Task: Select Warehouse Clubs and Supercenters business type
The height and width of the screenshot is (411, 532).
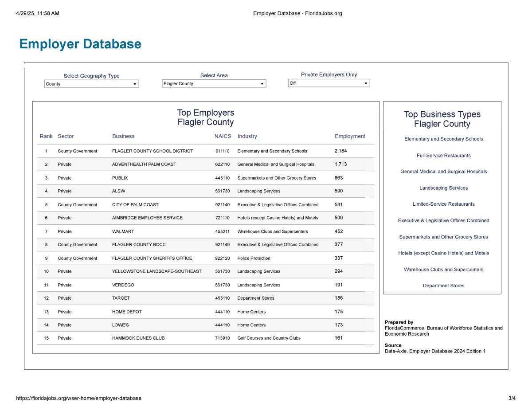Action: pyautogui.click(x=443, y=270)
